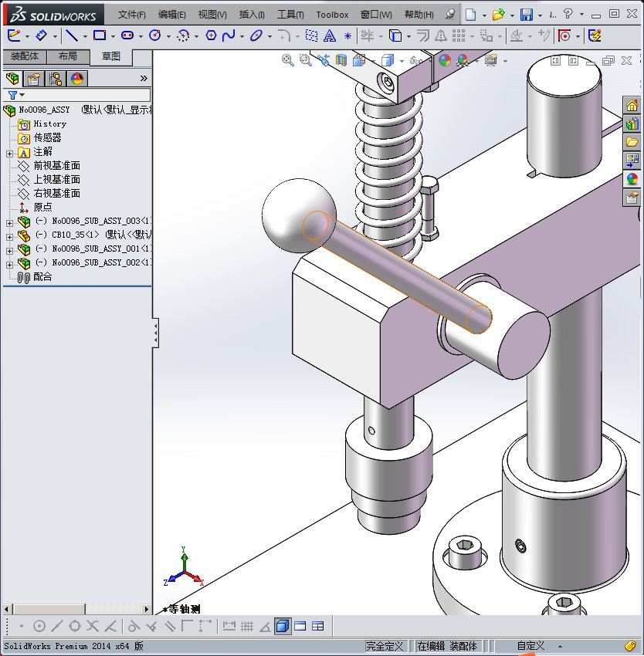Open the filter dropdown in the feature tree
The width and height of the screenshot is (644, 656).
click(22, 95)
